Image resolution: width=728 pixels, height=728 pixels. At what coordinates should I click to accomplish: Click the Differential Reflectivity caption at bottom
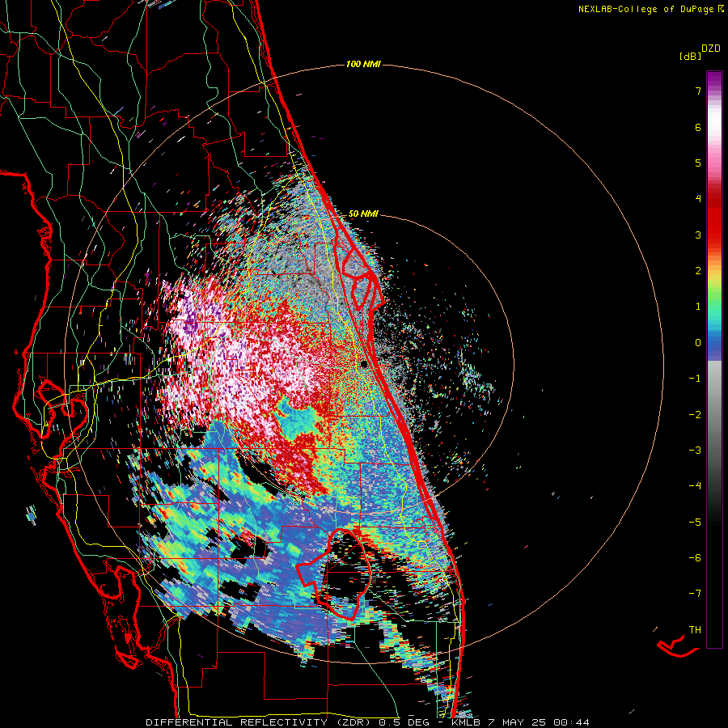click(x=368, y=722)
